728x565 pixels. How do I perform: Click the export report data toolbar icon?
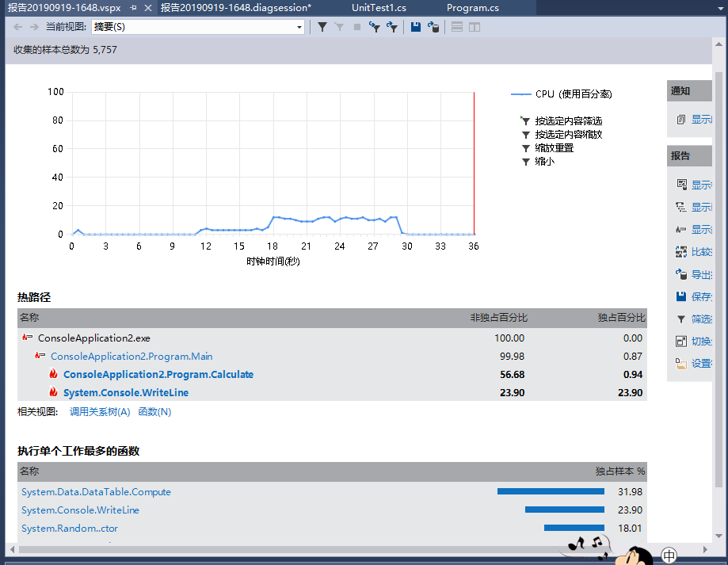tap(433, 27)
